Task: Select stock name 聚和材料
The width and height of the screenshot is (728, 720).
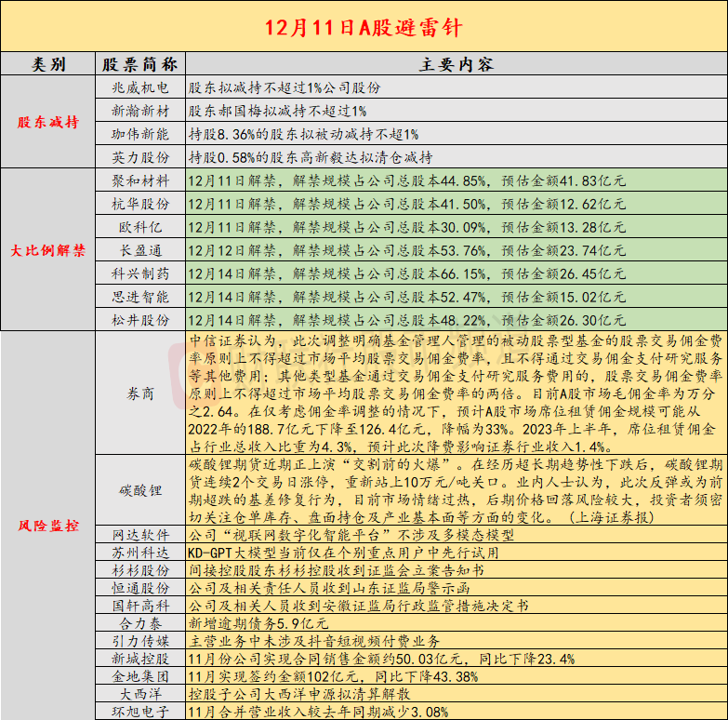Action: [140, 180]
